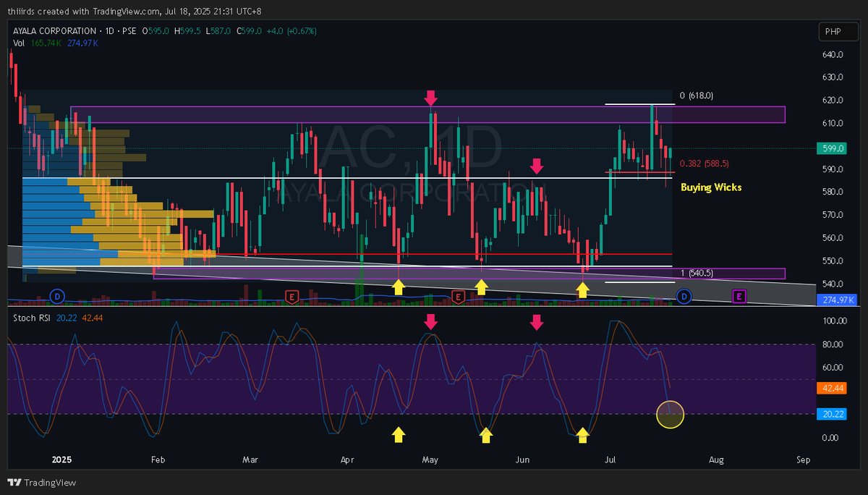Click the "Buying Wicks" yellow text annotation
This screenshot has height=495, width=868.
coord(711,187)
